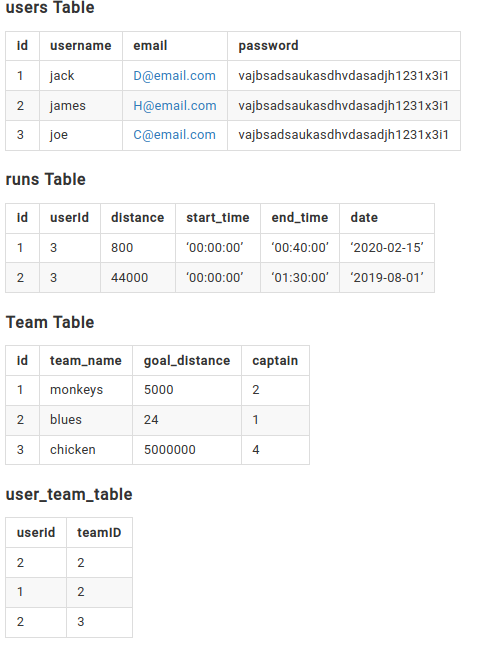Click the 'password' column header
The width and height of the screenshot is (479, 649).
[344, 46]
